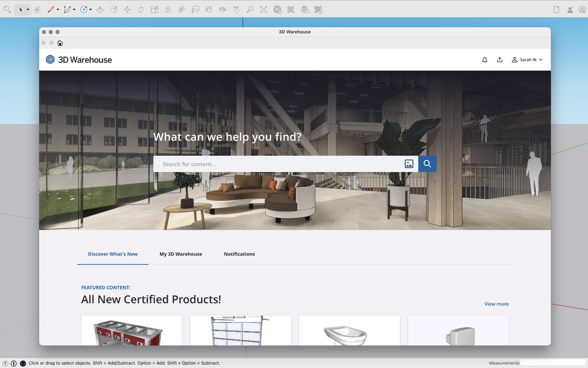Image resolution: width=588 pixels, height=368 pixels.
Task: Switch to My 3D Warehouse tab
Action: pos(181,254)
